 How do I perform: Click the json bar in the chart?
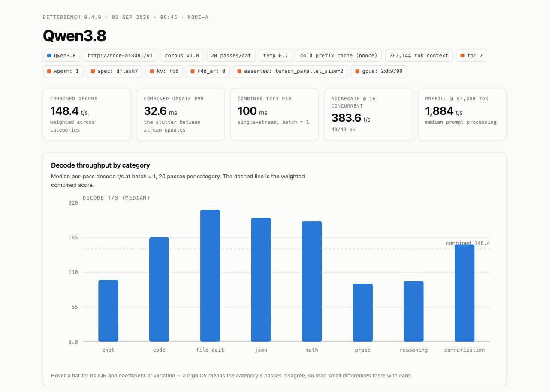[261, 280]
